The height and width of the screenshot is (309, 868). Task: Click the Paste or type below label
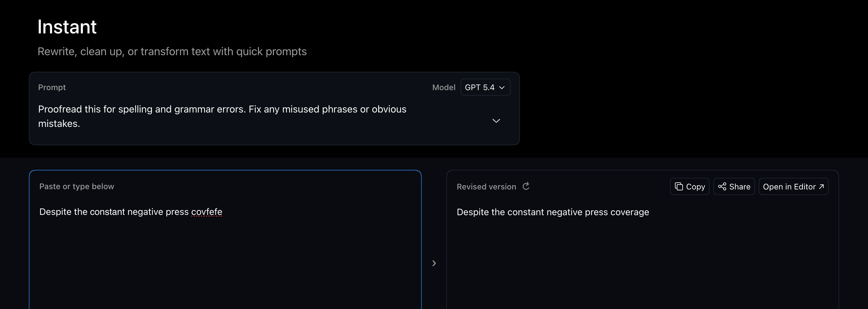[x=76, y=186]
